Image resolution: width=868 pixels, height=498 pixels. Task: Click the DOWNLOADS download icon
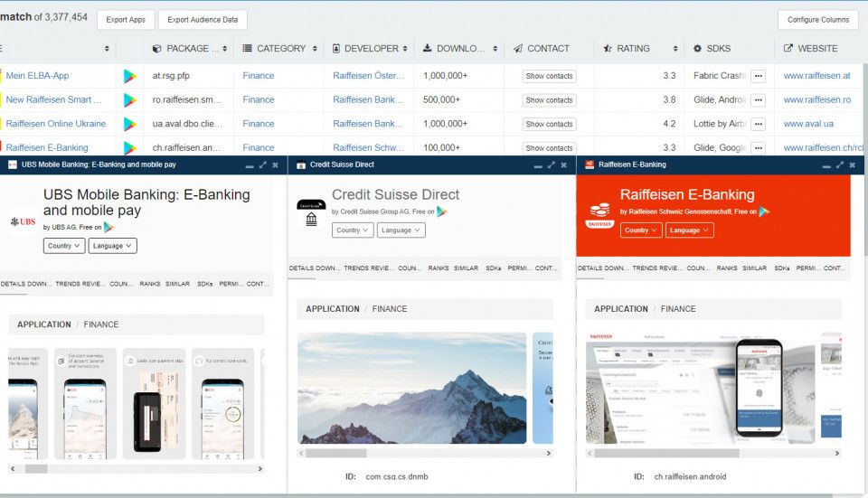coord(428,48)
